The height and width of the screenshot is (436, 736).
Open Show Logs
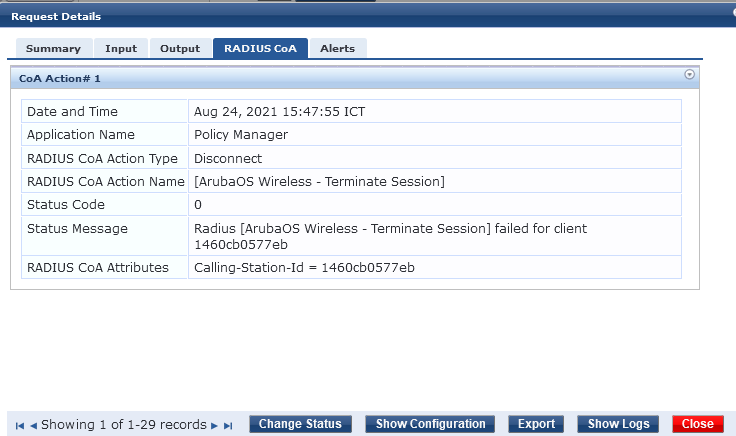click(x=618, y=424)
